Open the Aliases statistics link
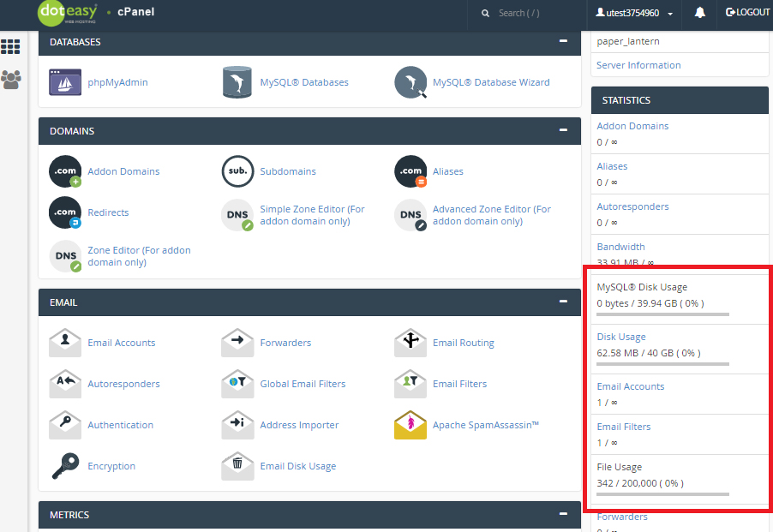 click(612, 166)
